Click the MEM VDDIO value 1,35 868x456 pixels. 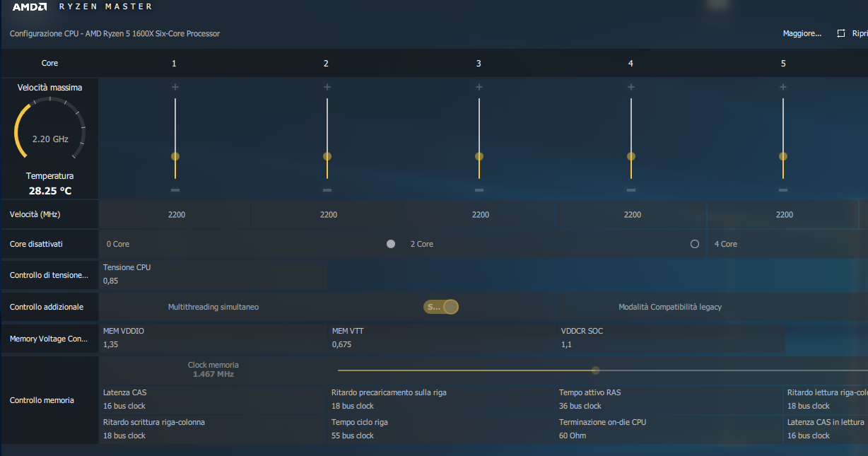tap(110, 344)
